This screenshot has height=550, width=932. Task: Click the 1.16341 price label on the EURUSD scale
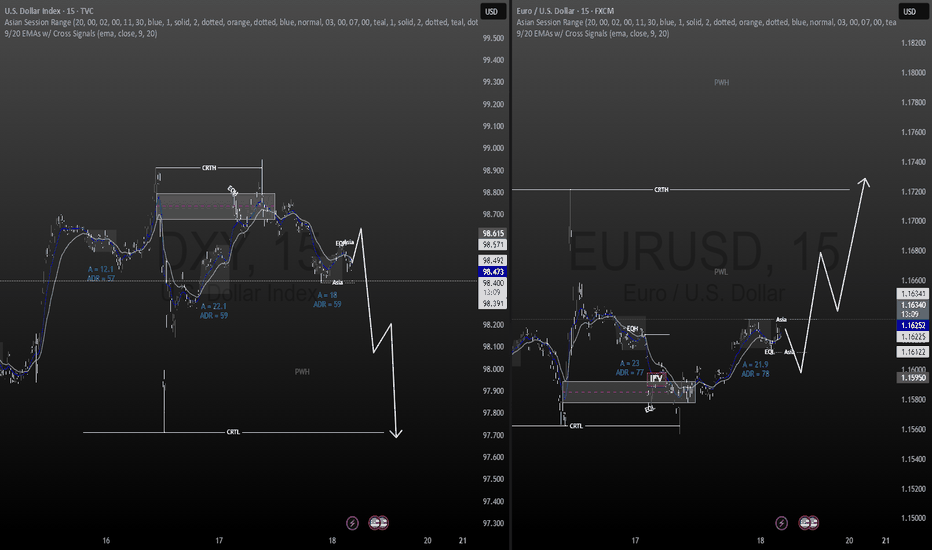(912, 294)
